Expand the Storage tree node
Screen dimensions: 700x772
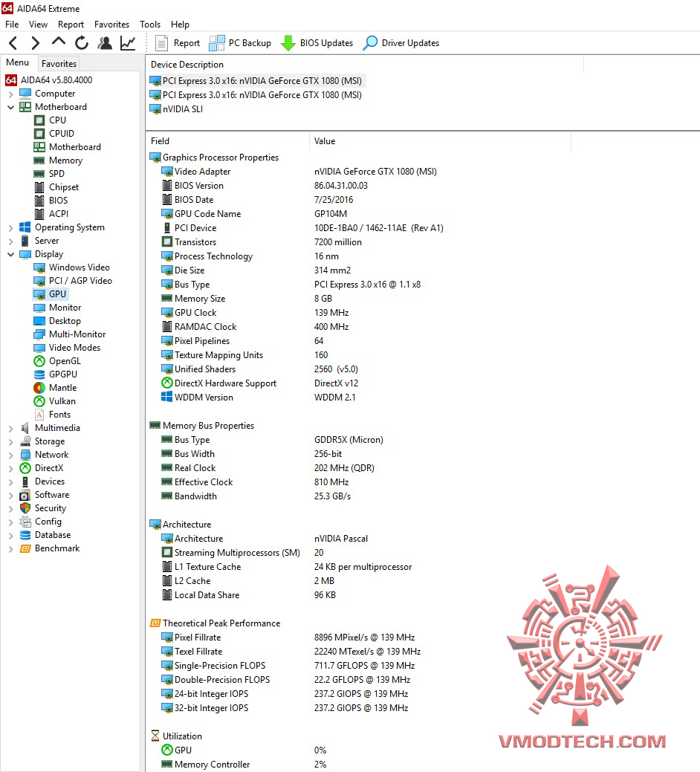11,442
